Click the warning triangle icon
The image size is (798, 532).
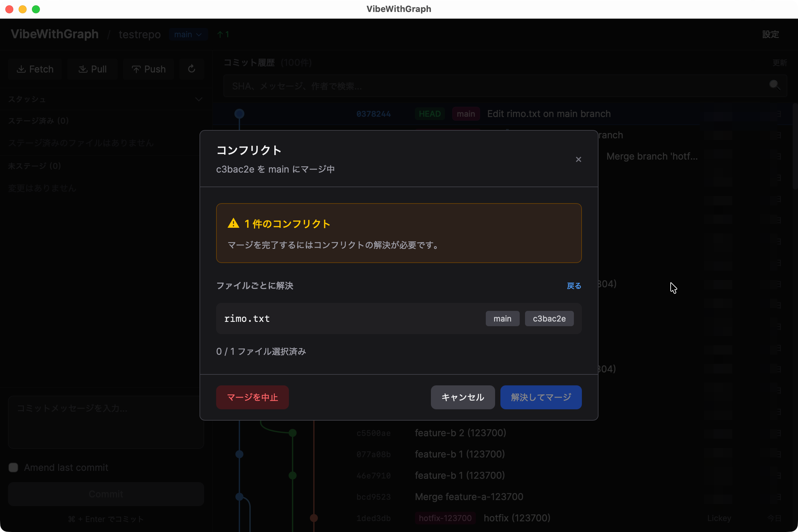click(x=233, y=223)
